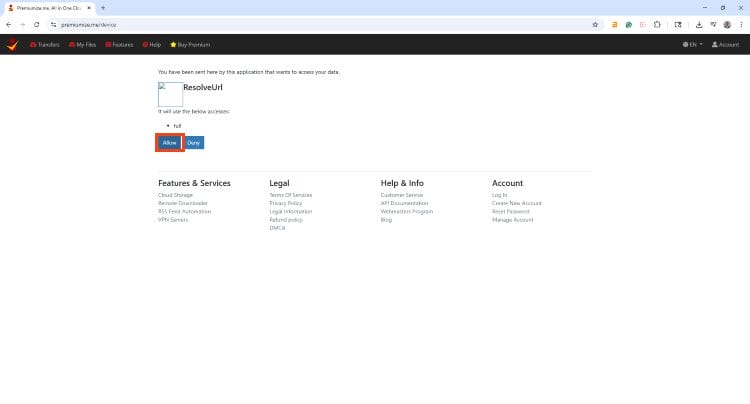Open the Amazon extension icon
750x404 pixels.
pos(614,24)
